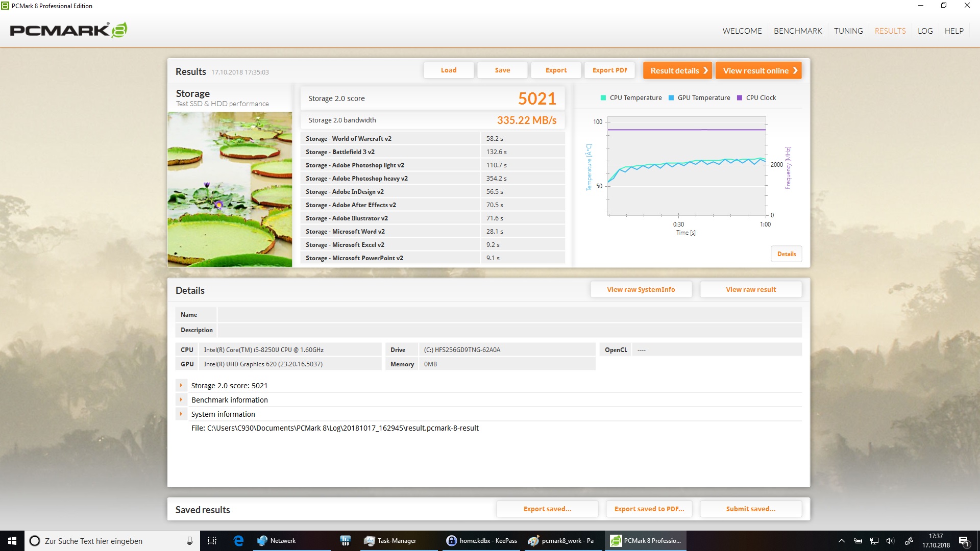Click the chart Details button
The height and width of the screenshot is (551, 980).
(786, 254)
